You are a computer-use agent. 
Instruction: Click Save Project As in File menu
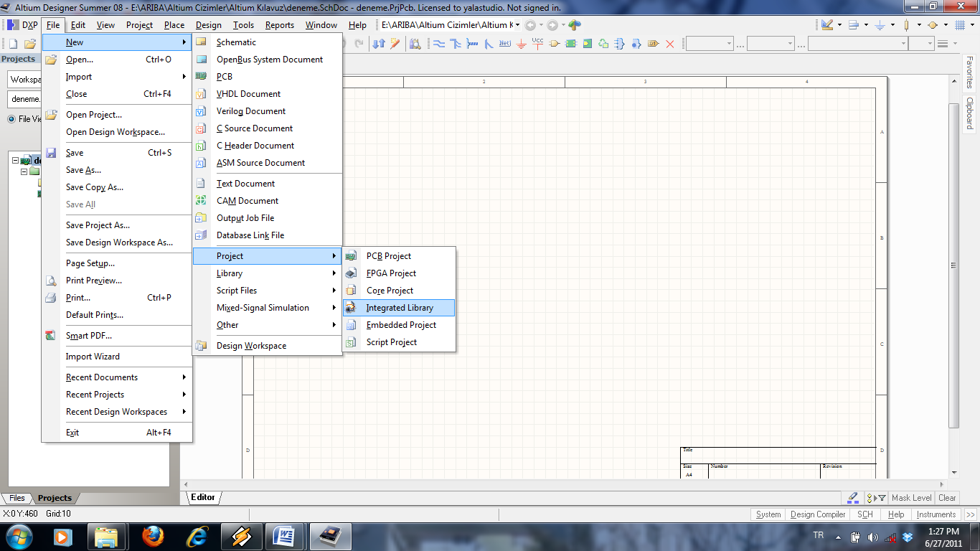[117, 225]
